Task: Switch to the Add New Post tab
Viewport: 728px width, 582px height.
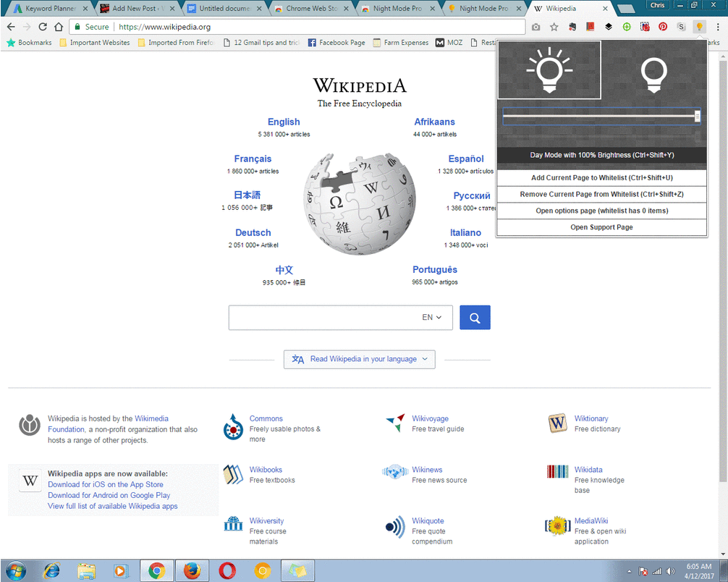Action: 137,9
